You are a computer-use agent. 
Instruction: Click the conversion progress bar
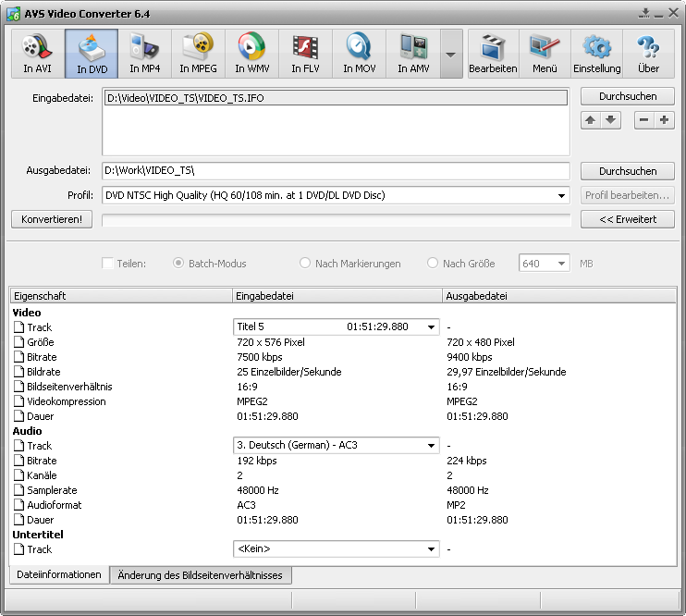[336, 220]
